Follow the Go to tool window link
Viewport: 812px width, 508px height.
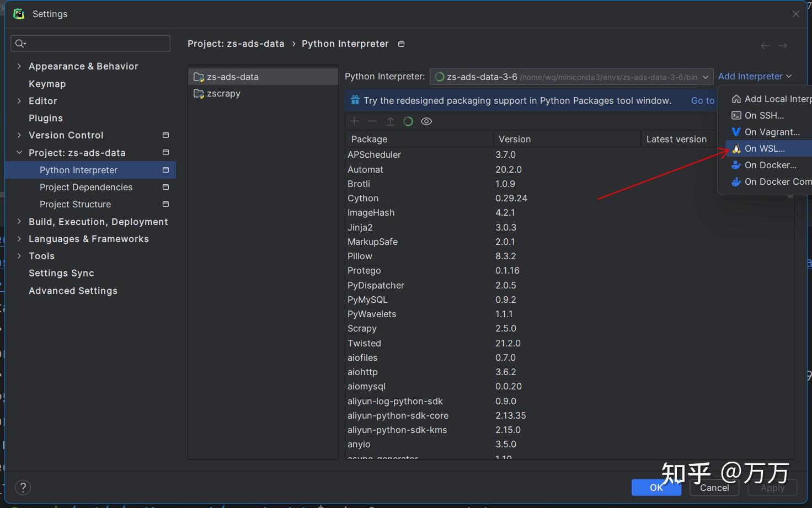click(x=703, y=100)
